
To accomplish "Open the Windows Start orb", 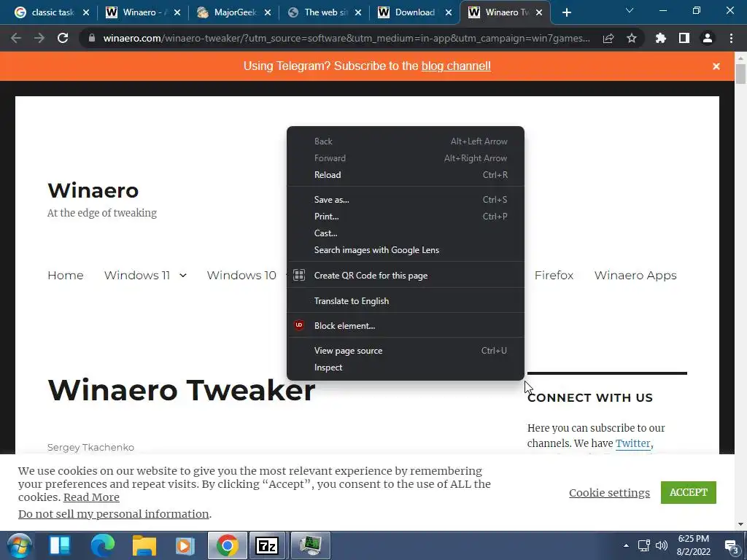I will pyautogui.click(x=20, y=545).
